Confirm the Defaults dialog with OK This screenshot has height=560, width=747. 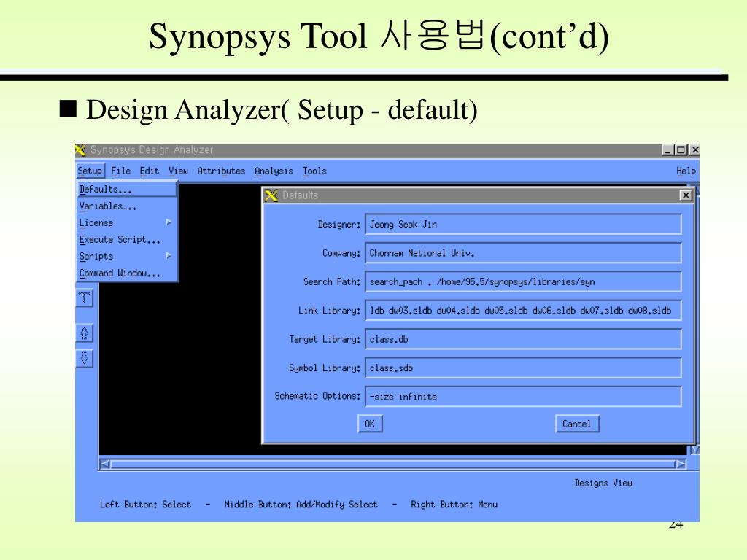370,424
